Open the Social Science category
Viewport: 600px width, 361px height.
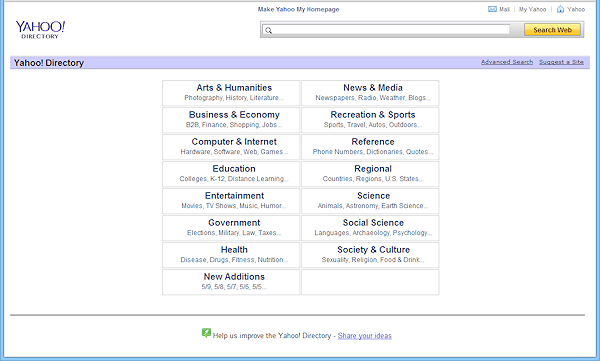tap(373, 223)
